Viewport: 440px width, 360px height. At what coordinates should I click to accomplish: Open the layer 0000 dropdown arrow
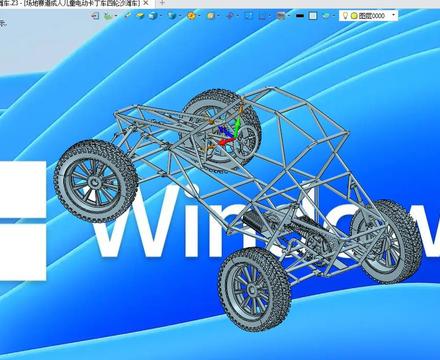pos(394,15)
